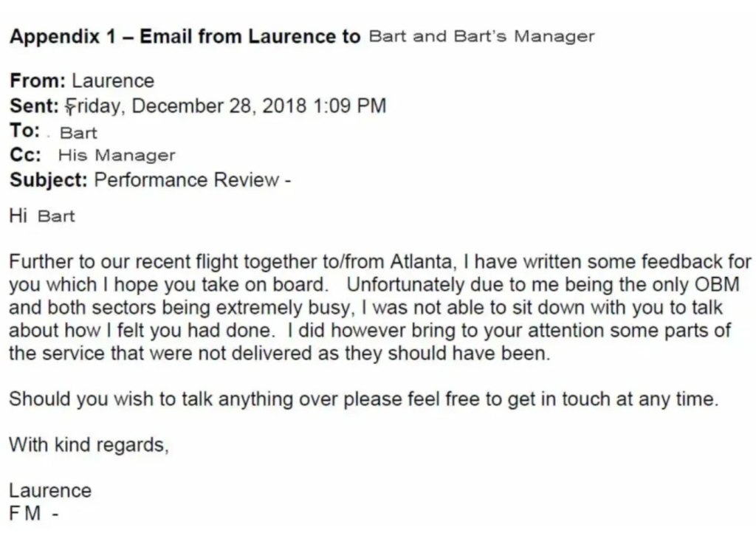Click "His Manager" in the Cc line

coord(117,156)
